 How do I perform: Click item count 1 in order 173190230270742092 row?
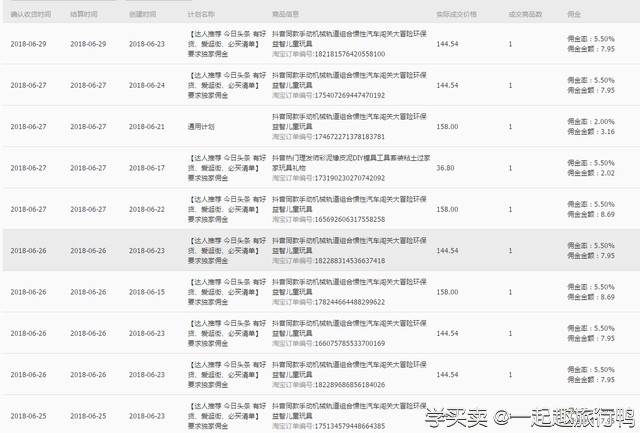[x=510, y=168]
